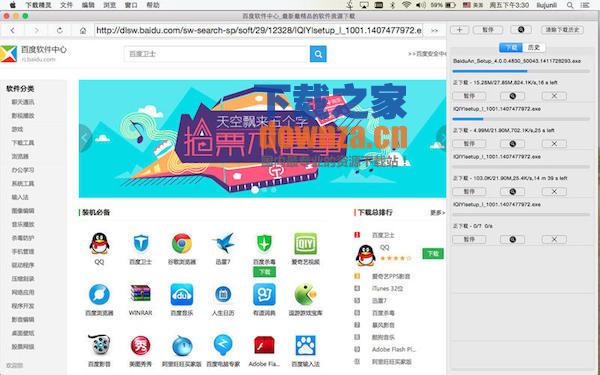Open the green shield 百度杀毒 icon

point(264,243)
